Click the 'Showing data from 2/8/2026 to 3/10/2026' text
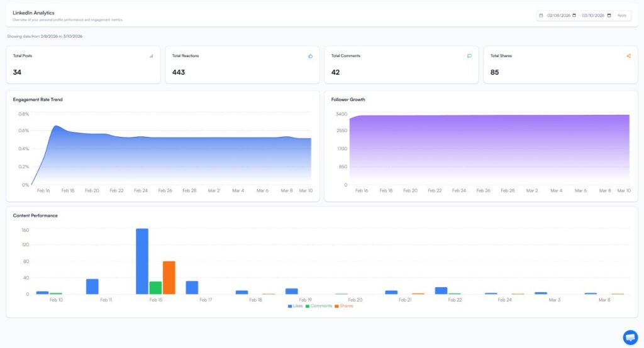Screen dimensions: 644x348 click(x=45, y=36)
